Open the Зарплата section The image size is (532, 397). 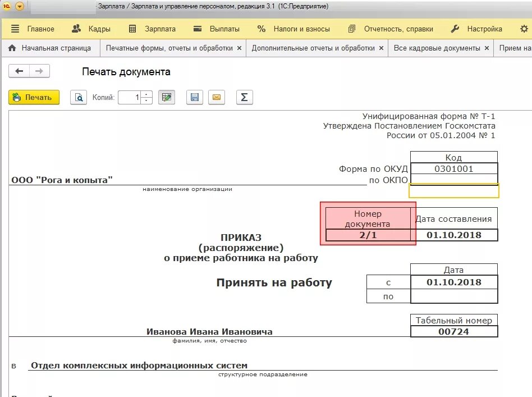pos(152,29)
